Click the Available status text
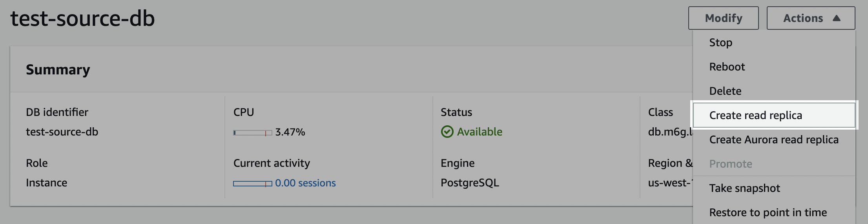 (480, 132)
